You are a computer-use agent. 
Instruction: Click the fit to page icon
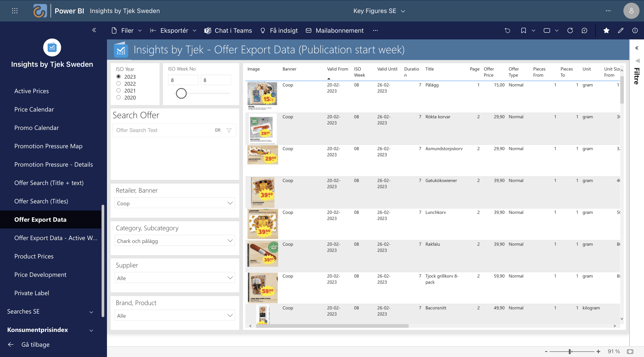pyautogui.click(x=630, y=351)
